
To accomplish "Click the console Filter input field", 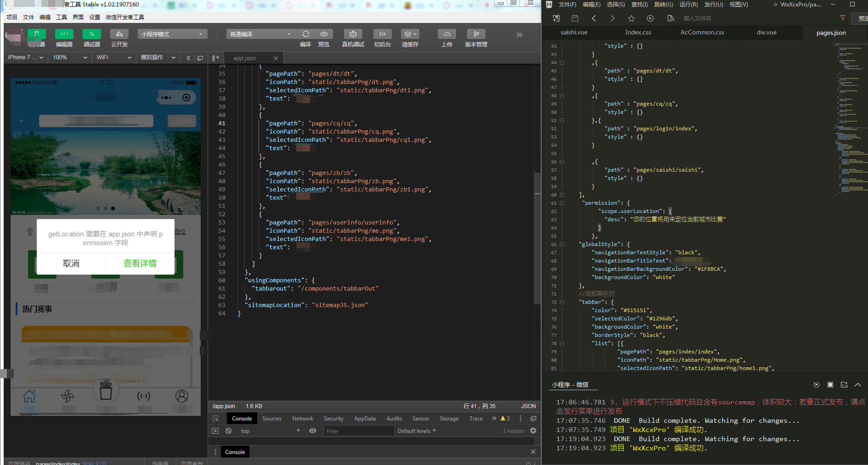I will [x=358, y=431].
